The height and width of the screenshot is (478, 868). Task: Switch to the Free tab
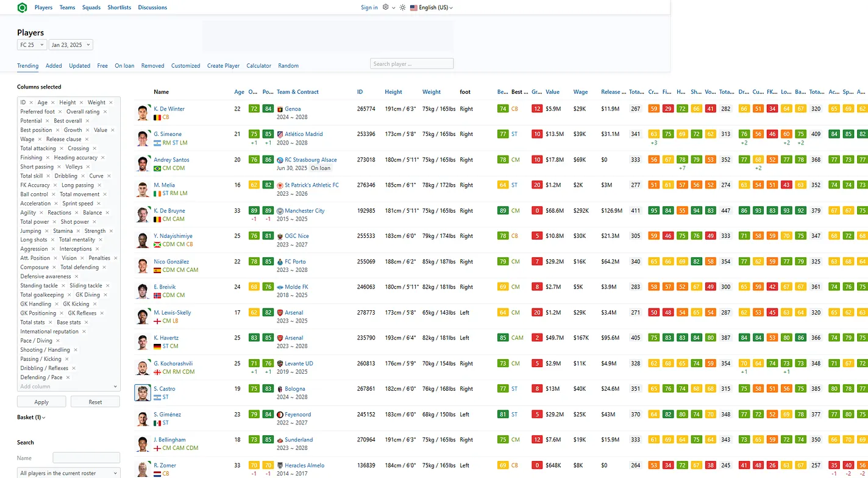(x=102, y=66)
